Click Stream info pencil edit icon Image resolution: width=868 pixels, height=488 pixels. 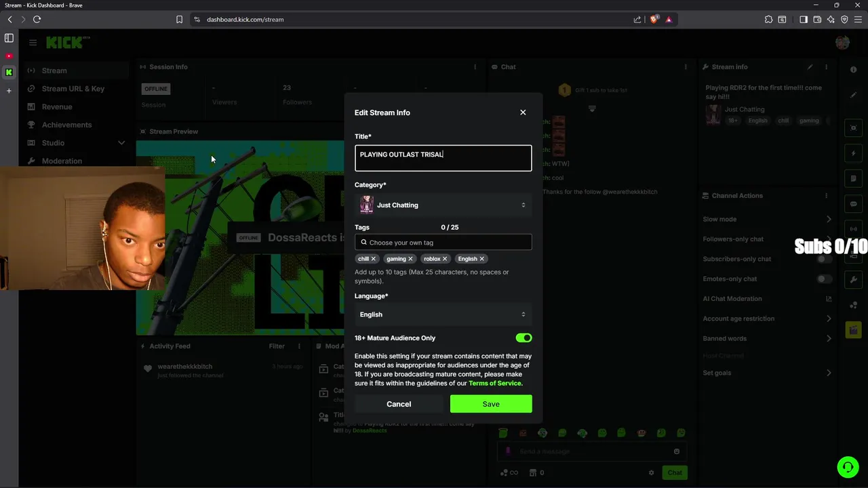coord(810,67)
